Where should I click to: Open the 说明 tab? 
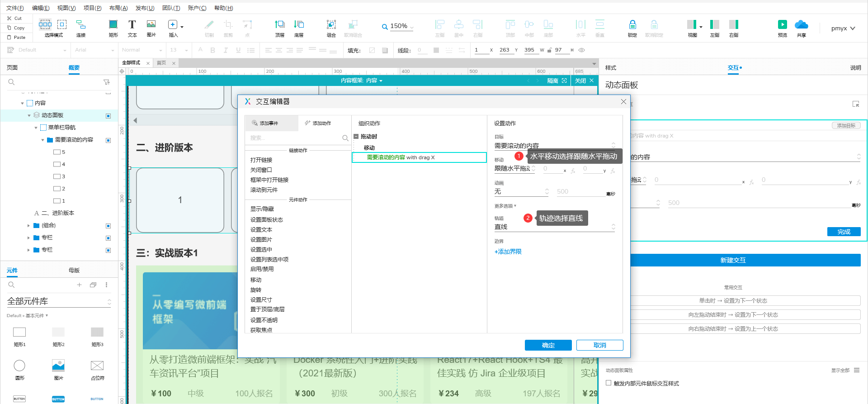(855, 68)
